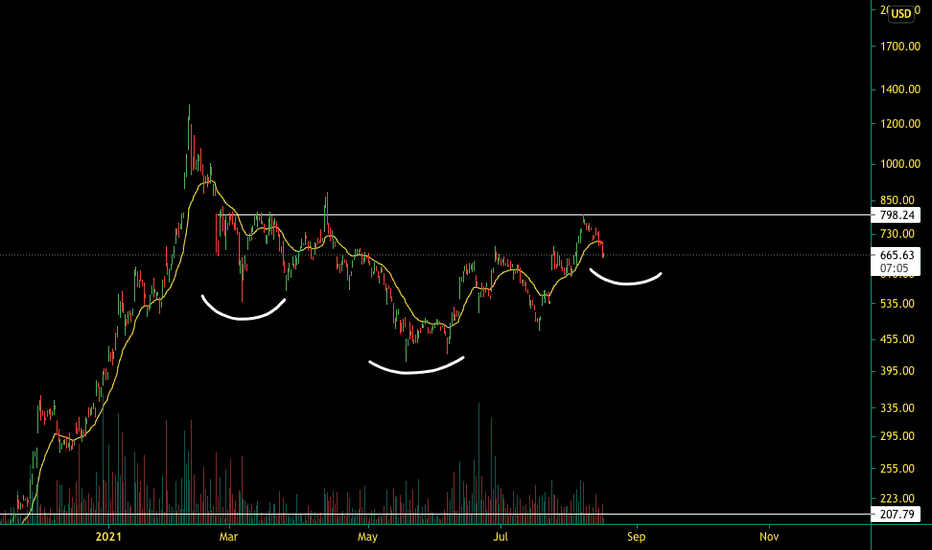The width and height of the screenshot is (932, 550).
Task: Click the 2021 date label on time axis
Action: pyautogui.click(x=108, y=537)
